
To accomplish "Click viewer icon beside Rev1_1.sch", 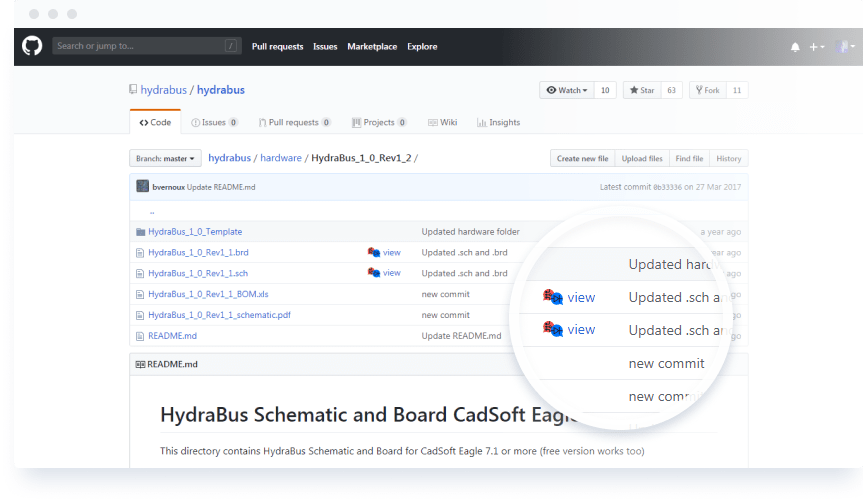I will (x=374, y=272).
